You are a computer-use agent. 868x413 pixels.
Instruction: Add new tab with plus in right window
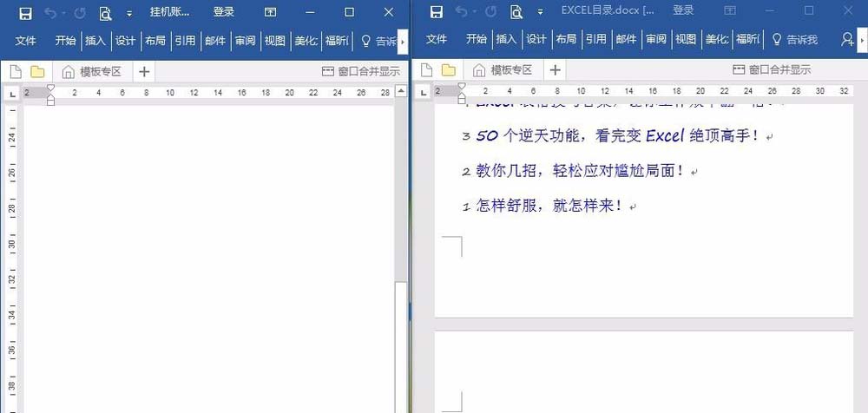[x=556, y=69]
